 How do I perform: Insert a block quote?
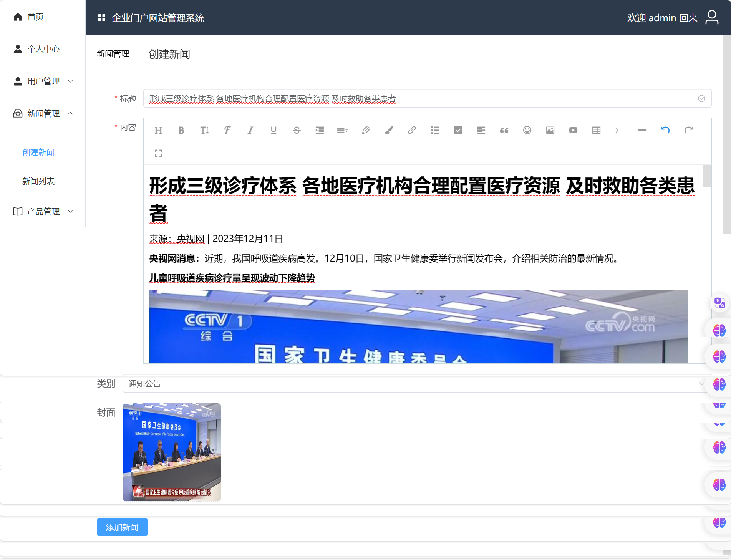click(x=504, y=130)
